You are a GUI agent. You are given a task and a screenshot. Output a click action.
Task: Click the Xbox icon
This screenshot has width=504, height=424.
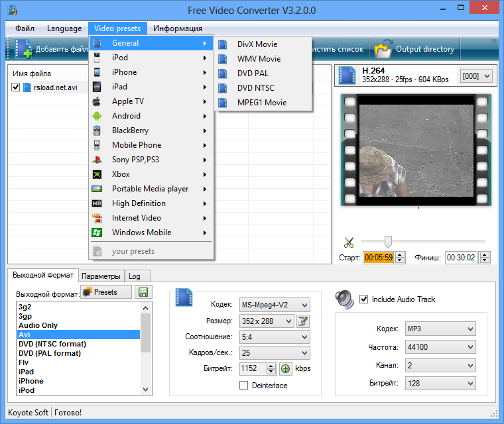(97, 174)
